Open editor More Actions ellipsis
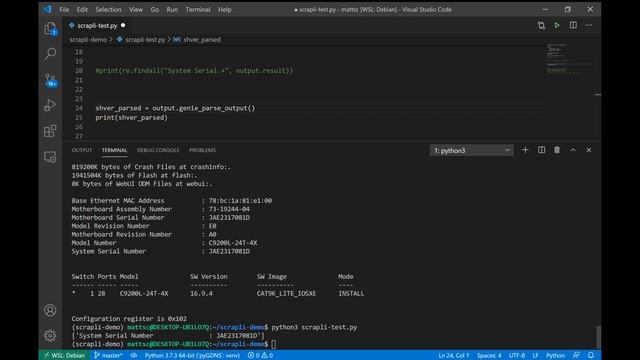Image resolution: width=640 pixels, height=360 pixels. [x=589, y=25]
